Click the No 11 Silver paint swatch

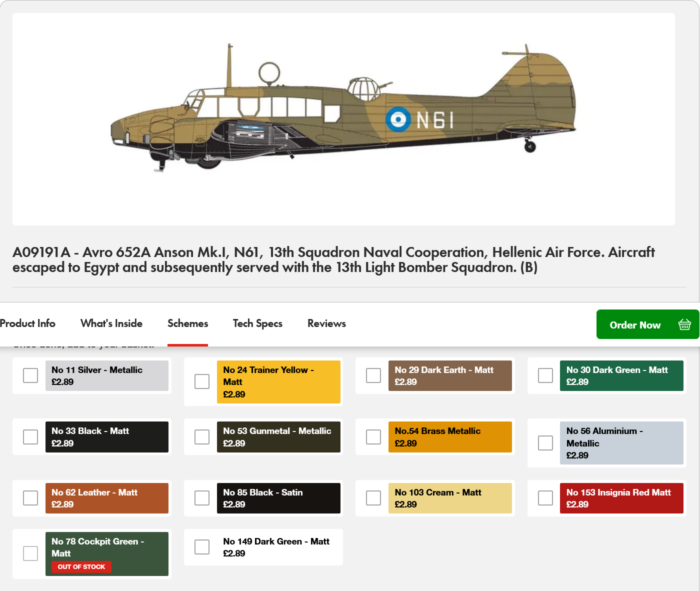tap(107, 375)
